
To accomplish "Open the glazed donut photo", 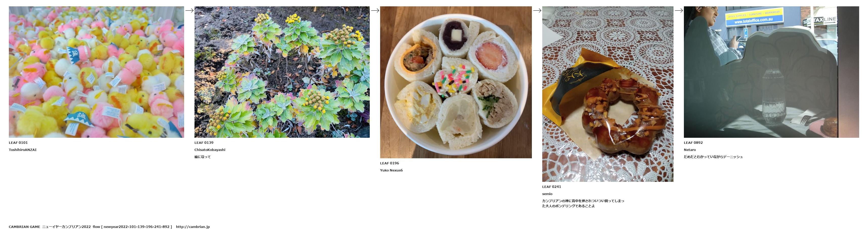I will [608, 94].
